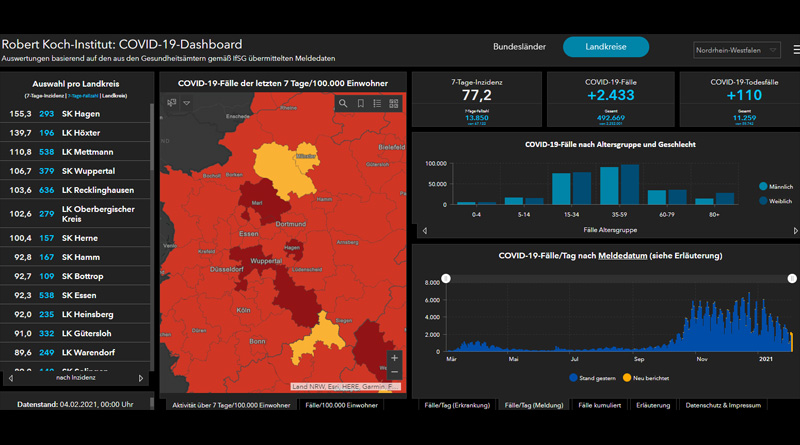800x445 pixels.
Task: Switch to Fälle/Tag (Erkrankung) tab
Action: point(457,405)
